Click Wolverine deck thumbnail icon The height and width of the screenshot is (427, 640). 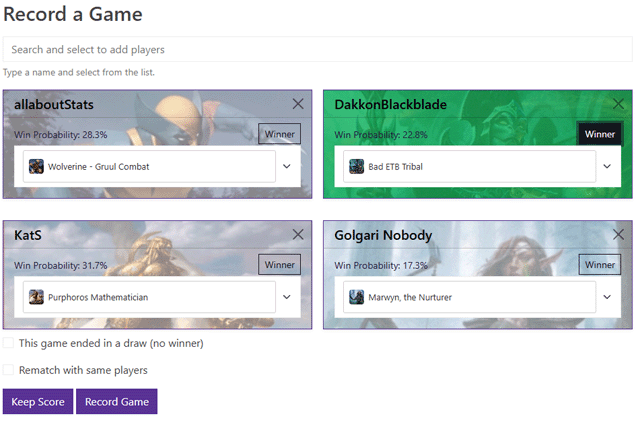37,167
